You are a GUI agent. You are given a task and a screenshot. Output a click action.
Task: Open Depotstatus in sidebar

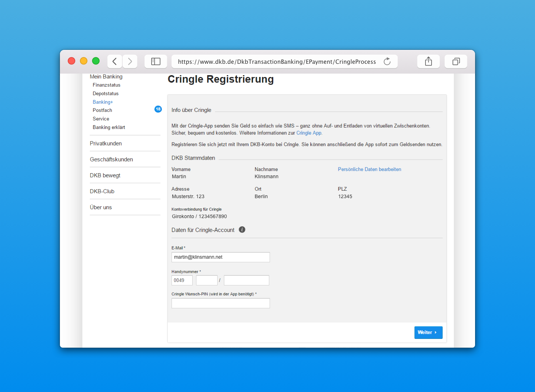click(106, 93)
